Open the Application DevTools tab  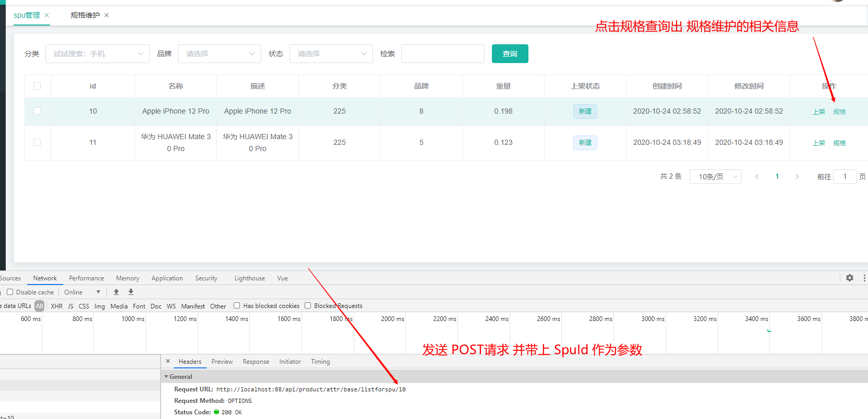(x=167, y=278)
